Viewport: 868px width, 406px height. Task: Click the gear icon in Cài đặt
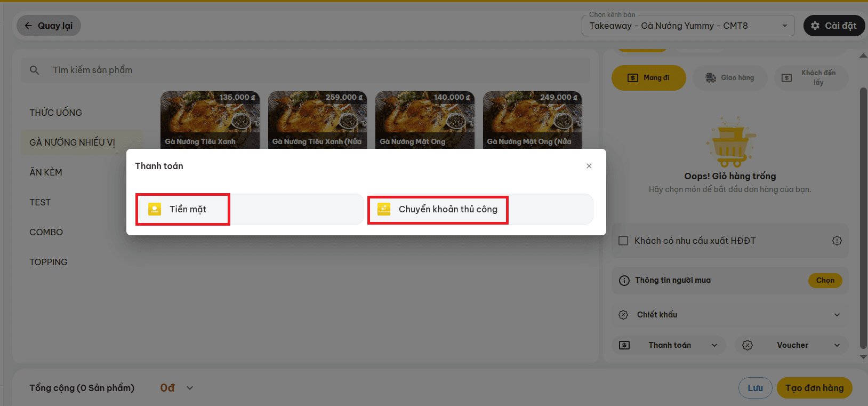pyautogui.click(x=815, y=26)
